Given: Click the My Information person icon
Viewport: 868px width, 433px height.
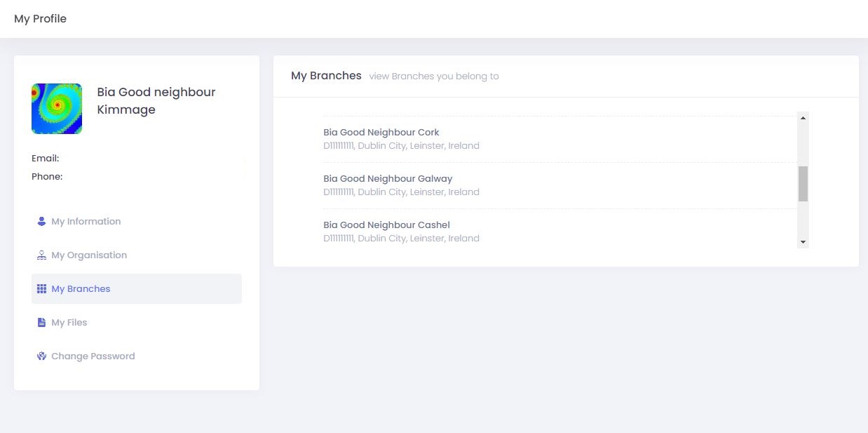Looking at the screenshot, I should [41, 221].
